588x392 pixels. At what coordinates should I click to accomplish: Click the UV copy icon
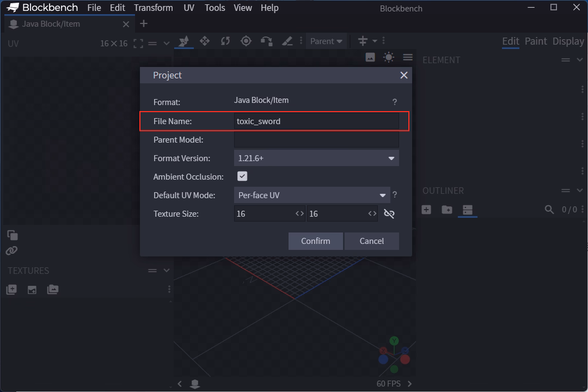point(13,235)
